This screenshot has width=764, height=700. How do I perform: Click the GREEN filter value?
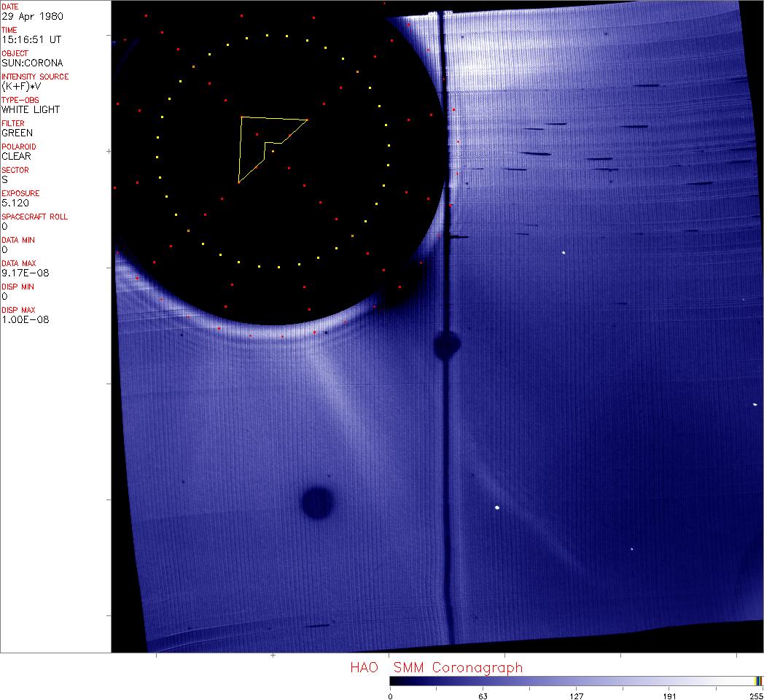(x=17, y=133)
